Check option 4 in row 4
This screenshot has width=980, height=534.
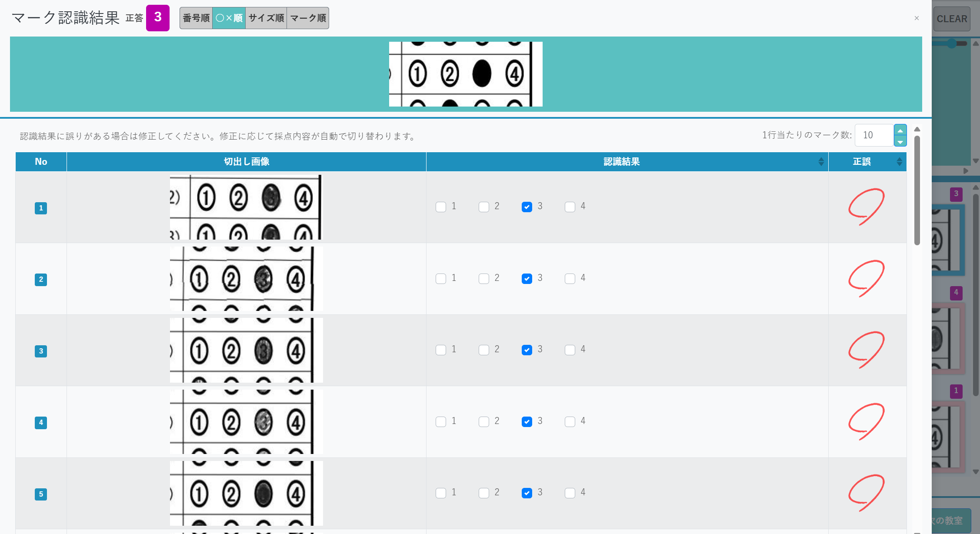point(570,422)
